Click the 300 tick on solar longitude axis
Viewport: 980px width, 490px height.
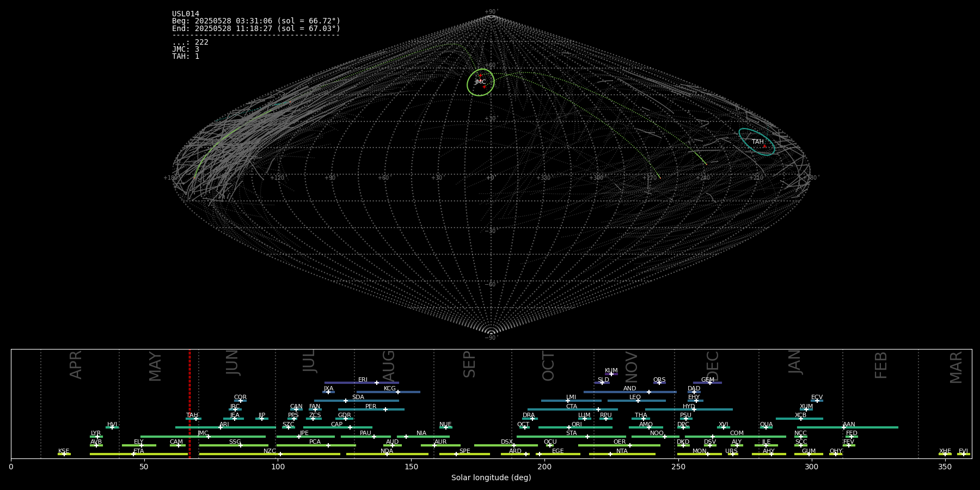click(811, 466)
